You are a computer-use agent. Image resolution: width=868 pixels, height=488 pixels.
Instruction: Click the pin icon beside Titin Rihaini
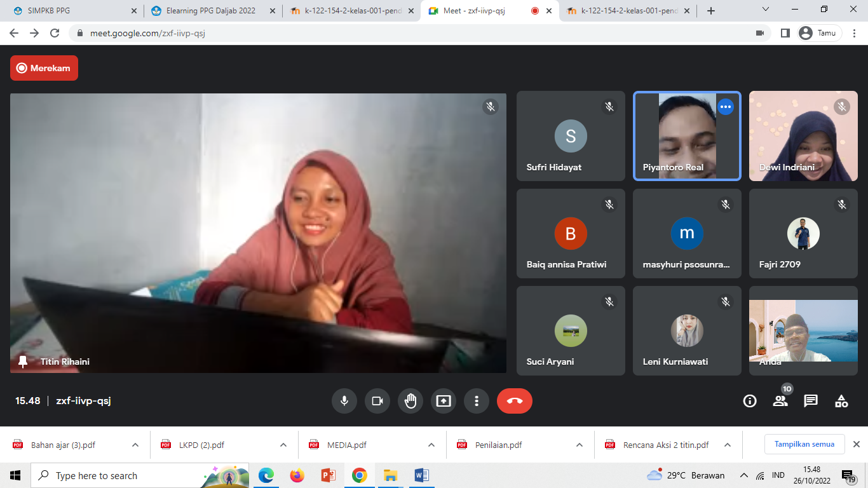click(x=23, y=362)
